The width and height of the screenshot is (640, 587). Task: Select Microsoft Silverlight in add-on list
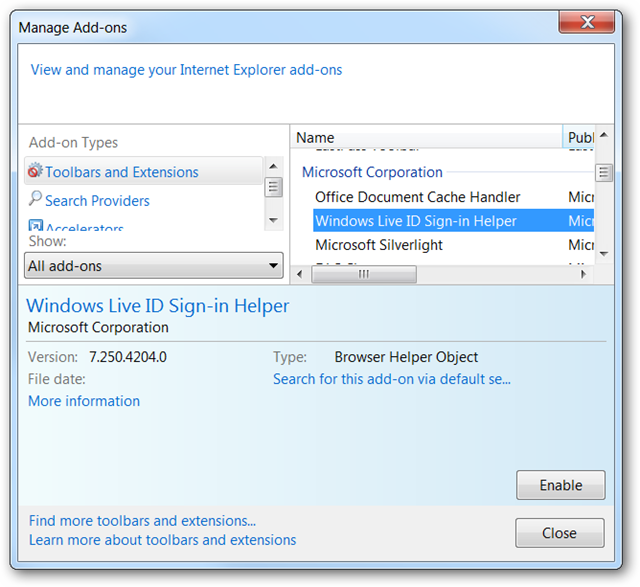tap(378, 245)
